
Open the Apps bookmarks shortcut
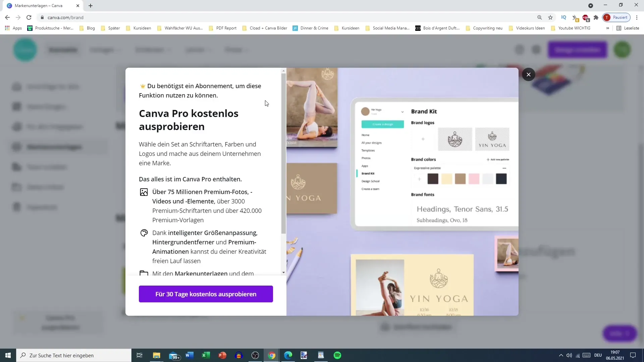(13, 28)
